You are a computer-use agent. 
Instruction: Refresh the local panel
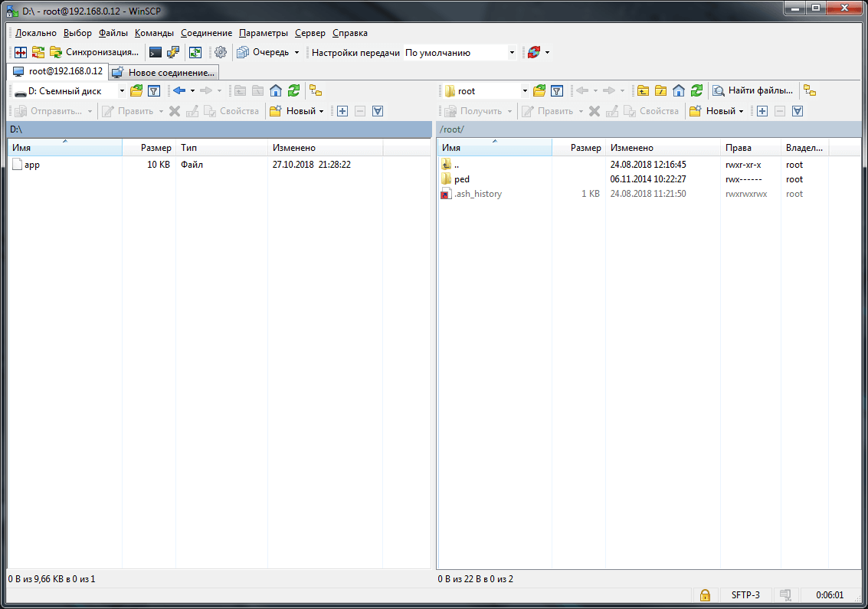293,91
